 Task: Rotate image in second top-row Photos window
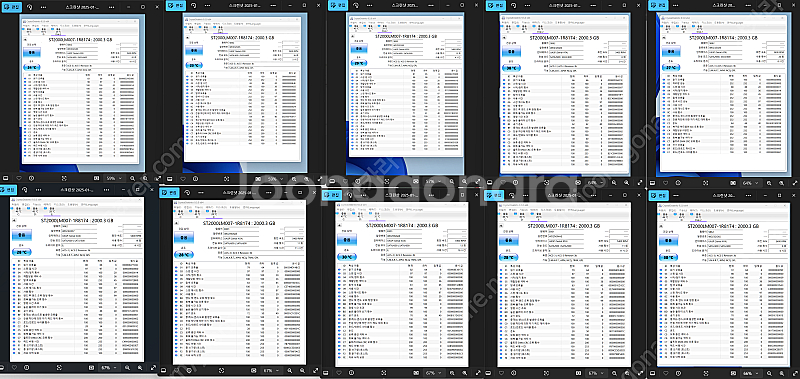coord(194,6)
